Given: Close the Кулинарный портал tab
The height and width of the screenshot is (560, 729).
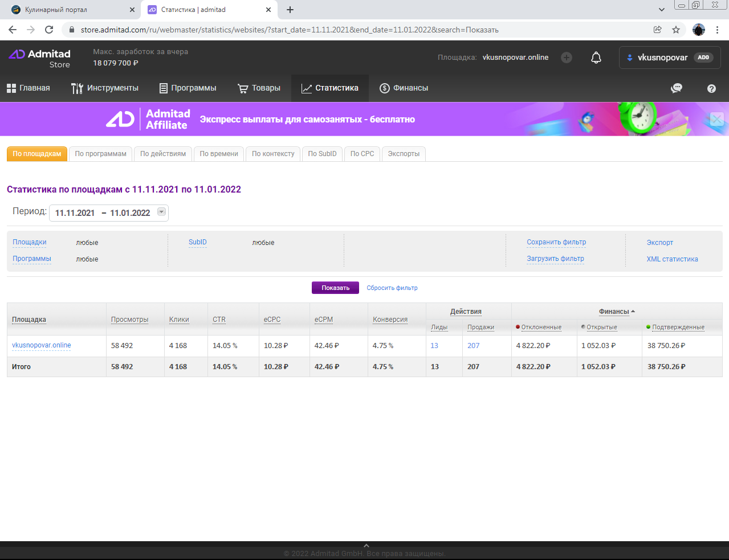Looking at the screenshot, I should 132,10.
